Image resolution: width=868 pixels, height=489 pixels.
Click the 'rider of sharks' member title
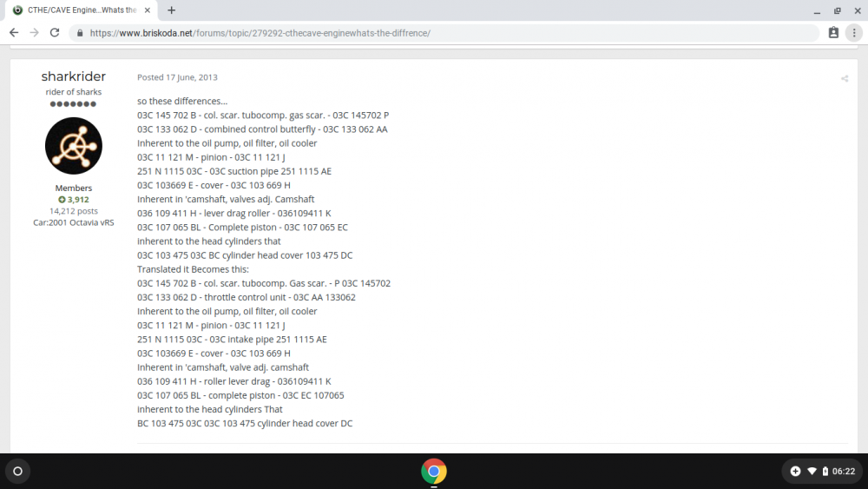tap(74, 92)
